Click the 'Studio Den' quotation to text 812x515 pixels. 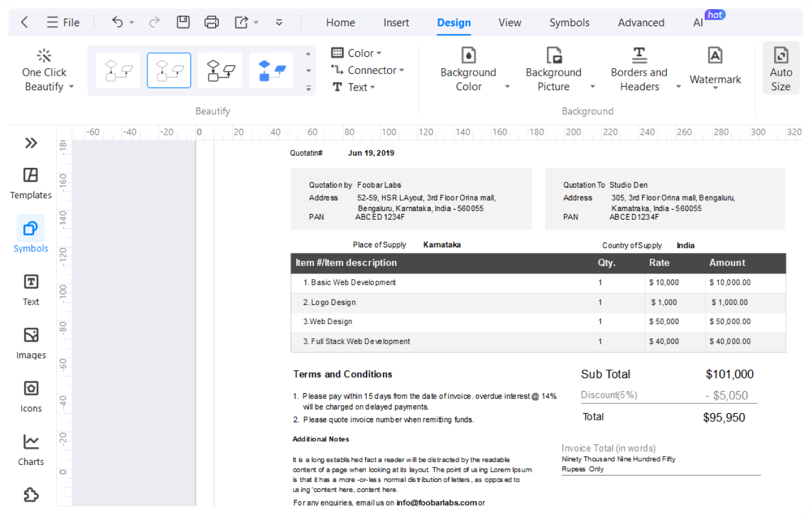[x=629, y=185]
